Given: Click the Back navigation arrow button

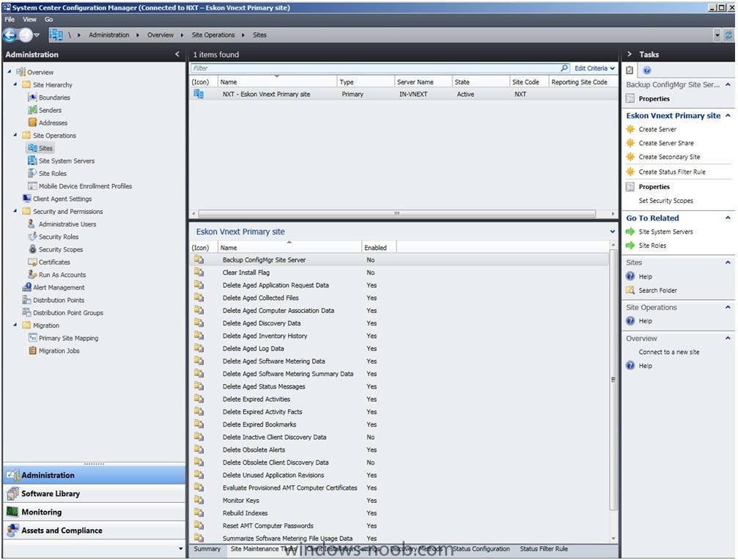Looking at the screenshot, I should coord(10,35).
